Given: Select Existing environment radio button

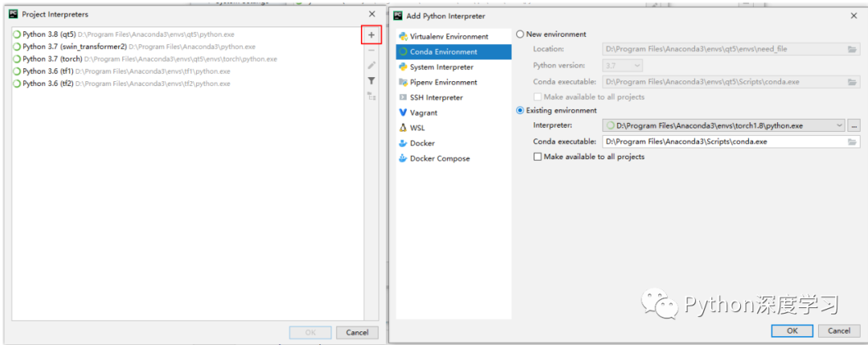Looking at the screenshot, I should tap(520, 110).
